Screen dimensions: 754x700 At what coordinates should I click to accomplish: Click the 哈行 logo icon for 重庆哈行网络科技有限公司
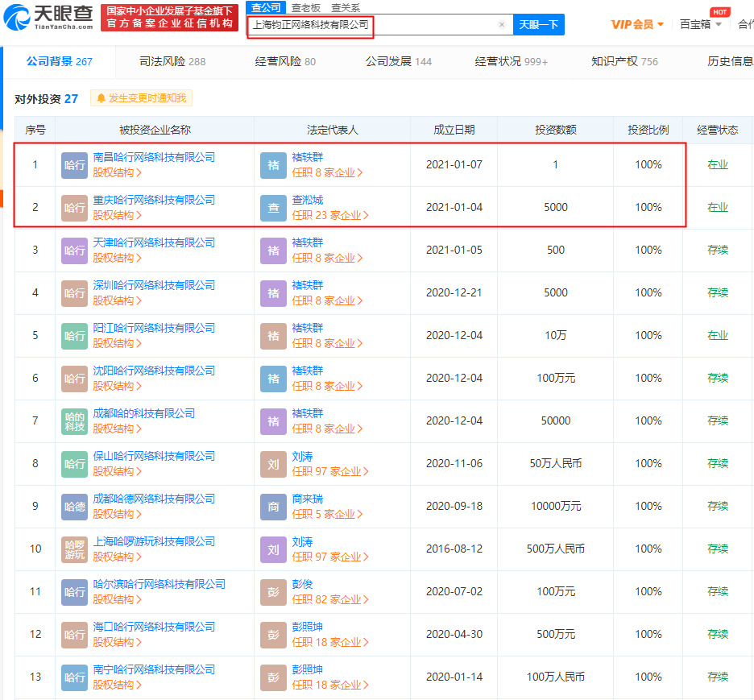[75, 208]
